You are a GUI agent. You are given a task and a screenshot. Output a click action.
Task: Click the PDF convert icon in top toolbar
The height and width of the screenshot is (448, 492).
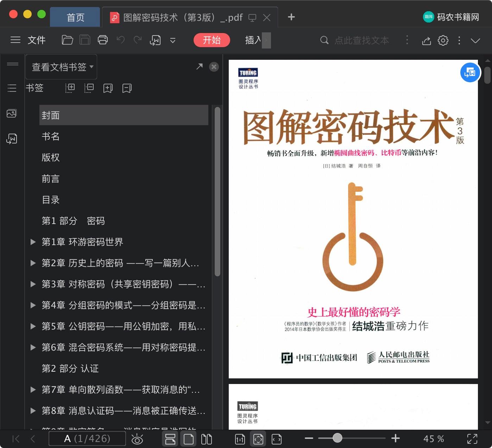tap(155, 40)
